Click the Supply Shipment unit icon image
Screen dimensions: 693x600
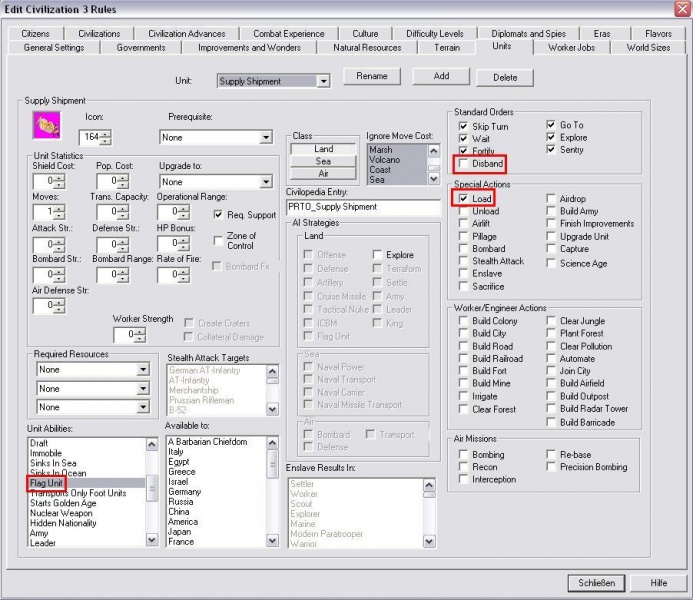[x=46, y=124]
